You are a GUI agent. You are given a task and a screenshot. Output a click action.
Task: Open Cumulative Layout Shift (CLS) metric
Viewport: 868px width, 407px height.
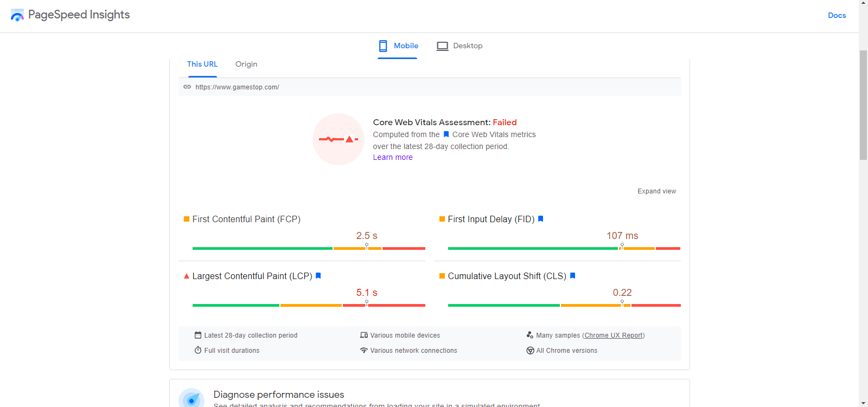(x=507, y=276)
